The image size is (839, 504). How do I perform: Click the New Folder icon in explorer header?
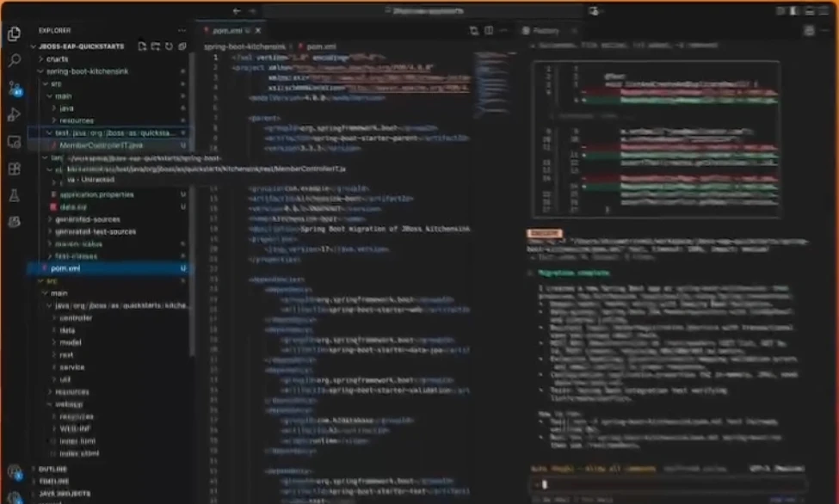(x=156, y=46)
